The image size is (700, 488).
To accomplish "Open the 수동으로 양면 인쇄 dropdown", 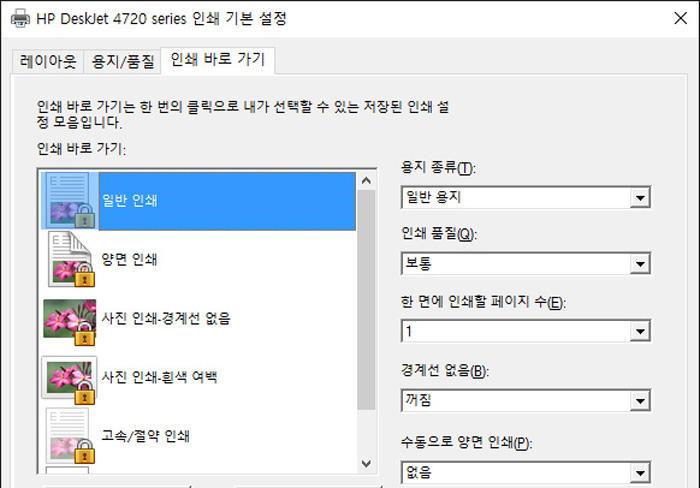I will 525,470.
